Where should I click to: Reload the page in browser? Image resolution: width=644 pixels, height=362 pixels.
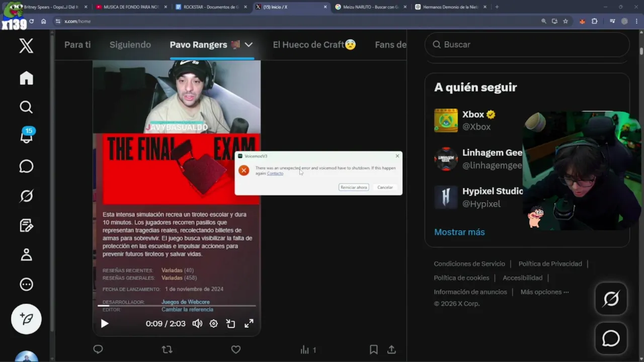[32, 21]
